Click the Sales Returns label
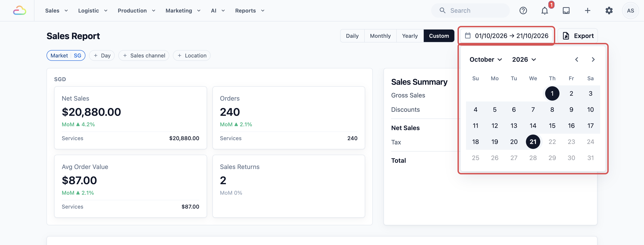644x245 pixels. click(239, 167)
